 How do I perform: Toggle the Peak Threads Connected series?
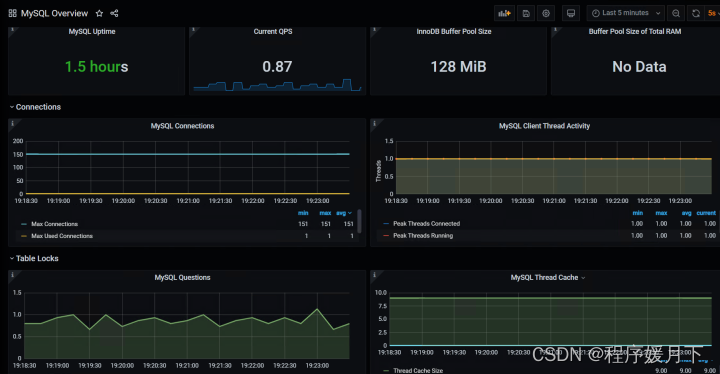pos(427,224)
